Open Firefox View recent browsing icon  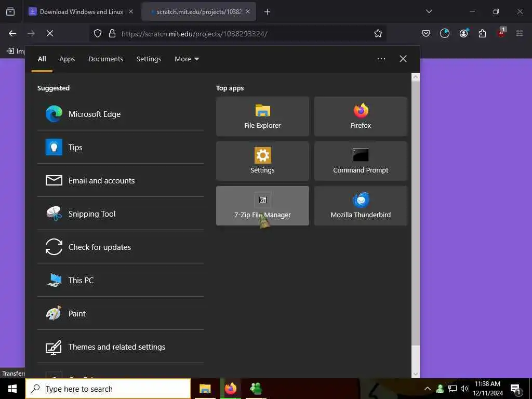point(10,12)
